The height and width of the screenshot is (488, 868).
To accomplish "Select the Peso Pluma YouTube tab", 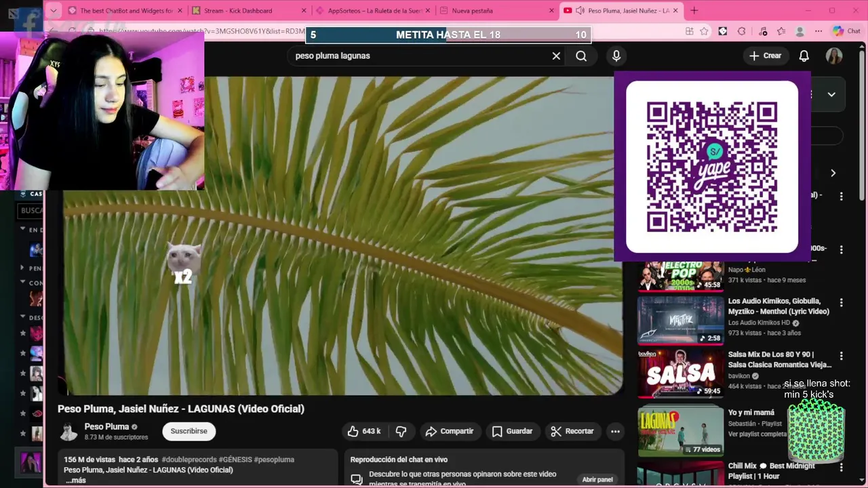I will coord(622,10).
